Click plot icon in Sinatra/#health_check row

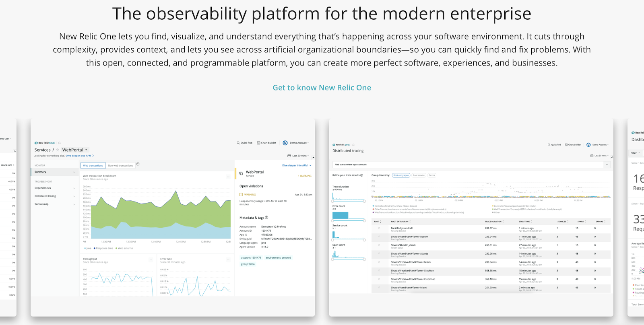379,245
